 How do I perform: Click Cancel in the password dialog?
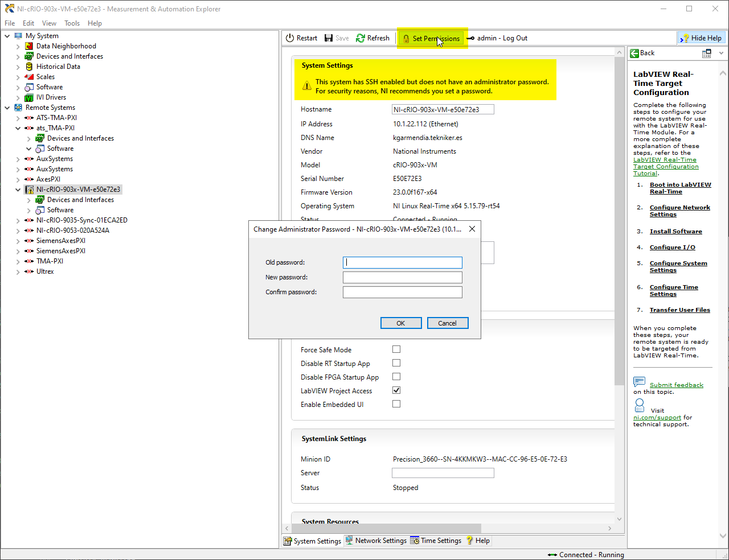(x=448, y=323)
